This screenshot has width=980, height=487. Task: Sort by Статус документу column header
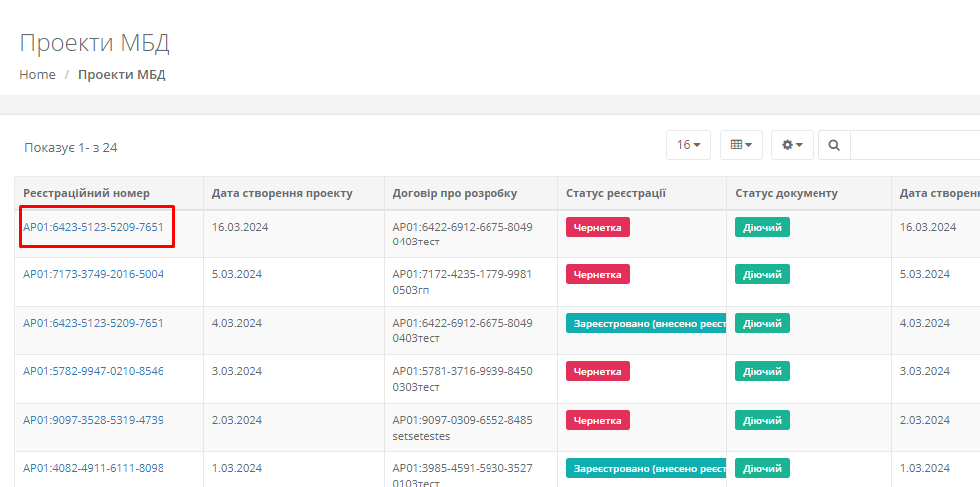[786, 193]
